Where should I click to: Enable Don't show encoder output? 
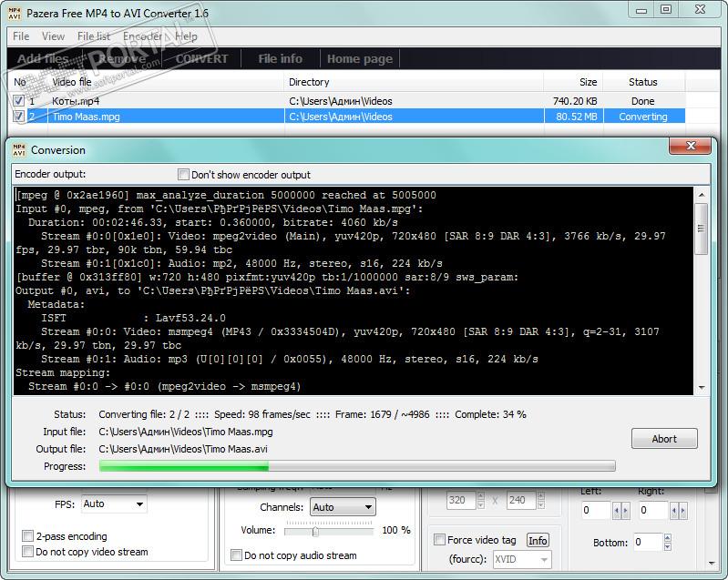(183, 175)
